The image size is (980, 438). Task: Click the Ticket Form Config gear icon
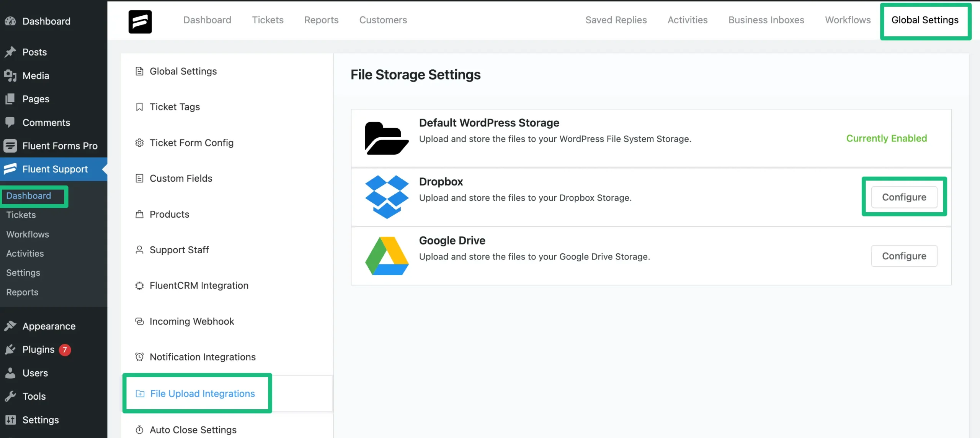tap(139, 143)
